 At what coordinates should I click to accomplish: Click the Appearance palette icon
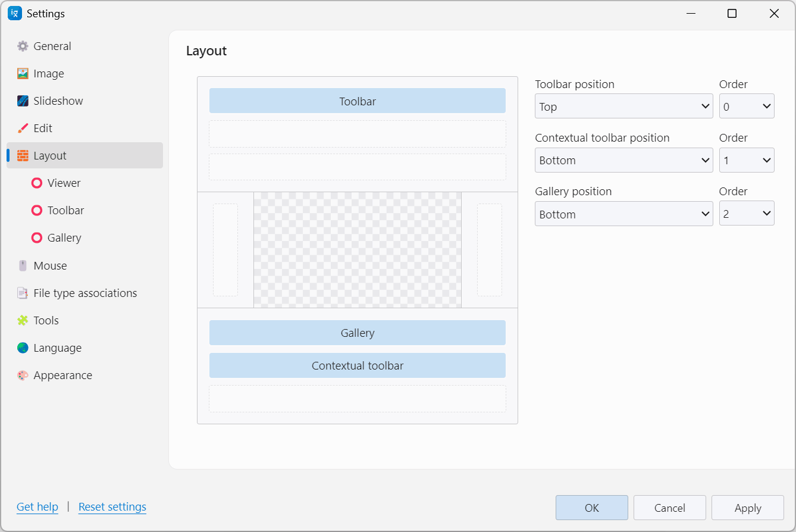[x=23, y=375]
